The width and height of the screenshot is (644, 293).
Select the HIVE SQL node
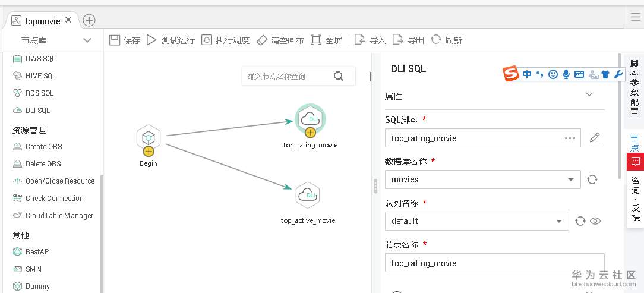coord(34,76)
